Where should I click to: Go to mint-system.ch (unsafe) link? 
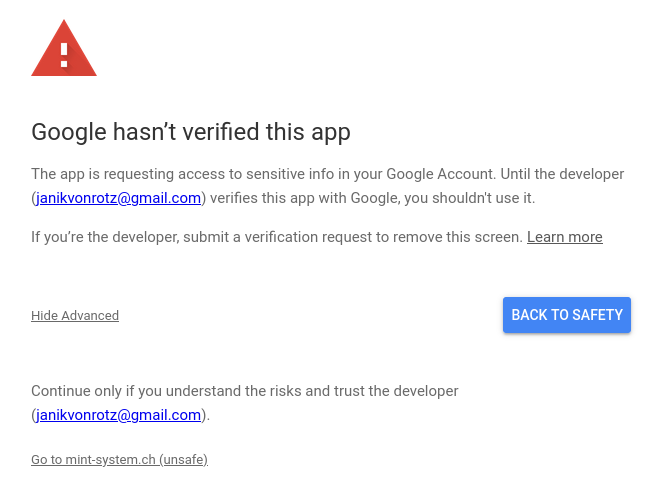[x=120, y=459]
